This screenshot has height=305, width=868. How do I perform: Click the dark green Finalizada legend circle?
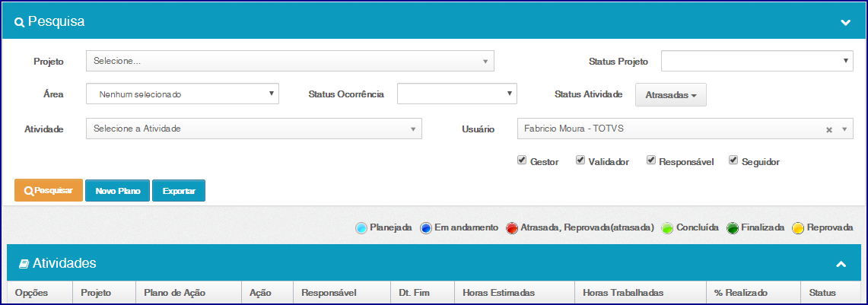[x=733, y=228]
